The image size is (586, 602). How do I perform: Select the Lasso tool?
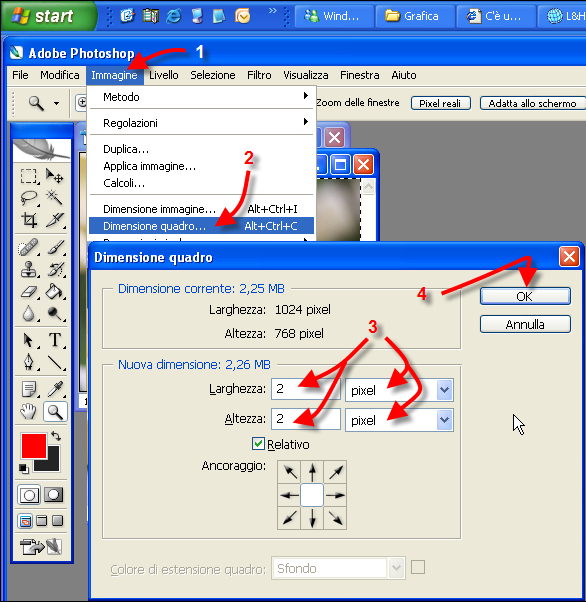coord(29,198)
